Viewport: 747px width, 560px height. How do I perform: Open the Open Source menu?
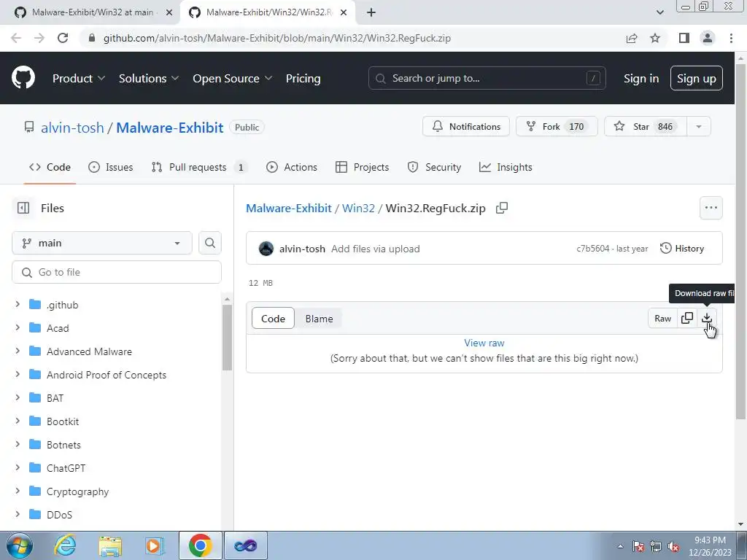(233, 79)
